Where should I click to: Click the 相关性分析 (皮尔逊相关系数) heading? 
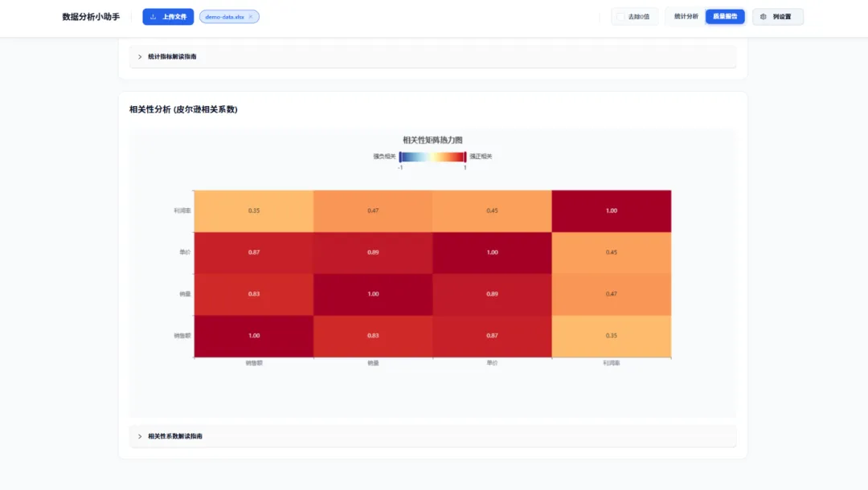point(183,109)
